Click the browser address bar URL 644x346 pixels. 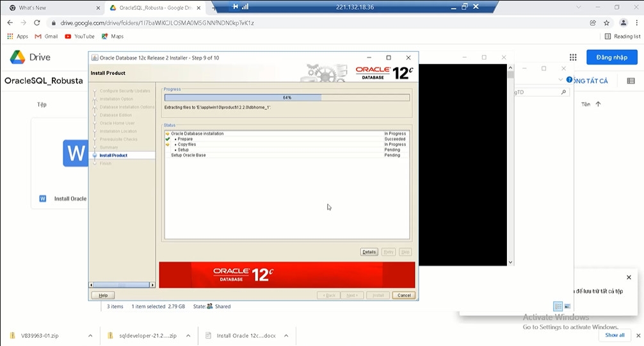point(157,23)
